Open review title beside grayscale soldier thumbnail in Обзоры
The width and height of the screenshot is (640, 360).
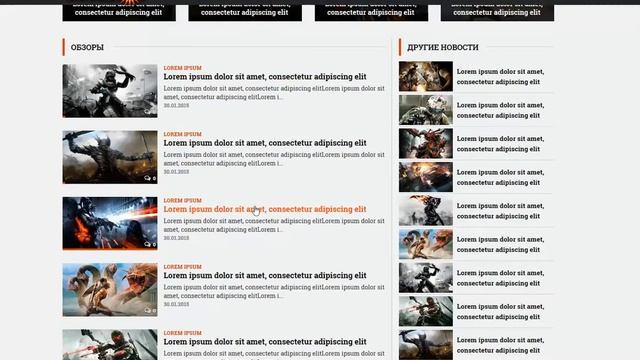[x=265, y=77]
